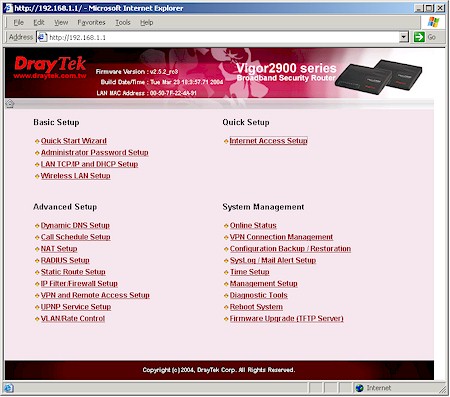The height and width of the screenshot is (397, 450).
Task: Click bullet icon beside NAT Setup
Action: pos(37,249)
